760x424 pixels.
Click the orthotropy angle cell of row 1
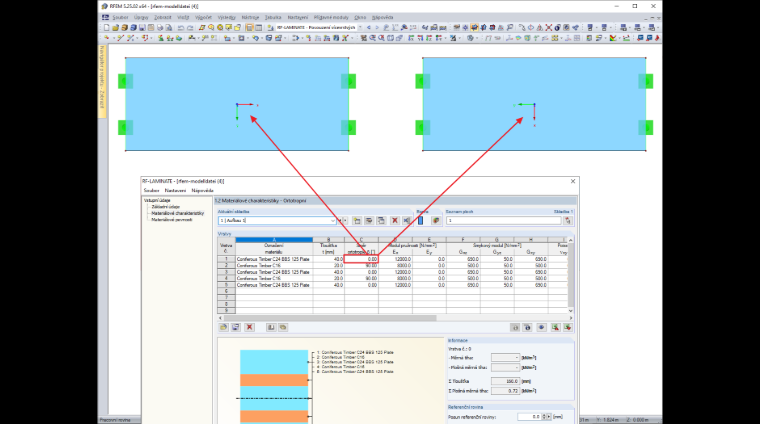[x=361, y=259]
